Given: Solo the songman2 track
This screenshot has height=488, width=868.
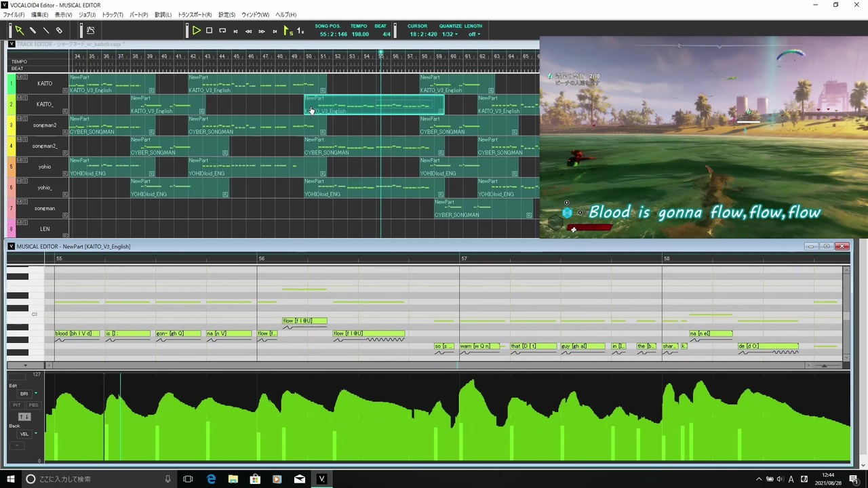Looking at the screenshot, I should (x=25, y=119).
